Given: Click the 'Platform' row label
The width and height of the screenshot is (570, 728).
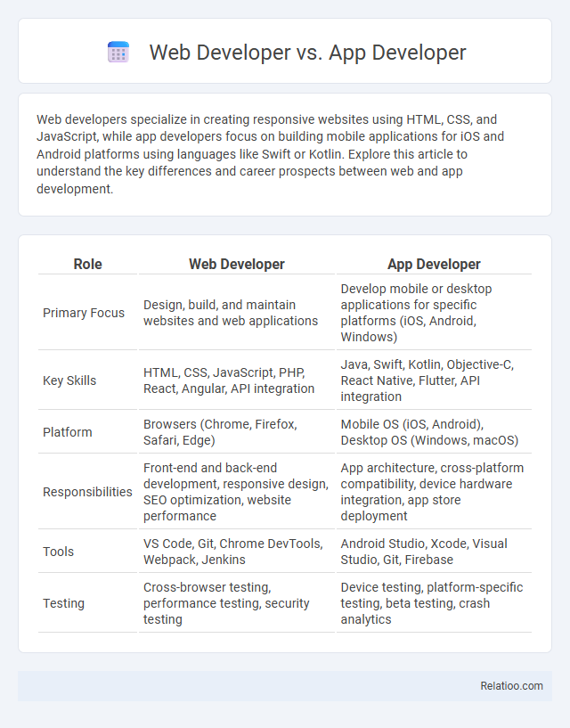Looking at the screenshot, I should coord(68,432).
